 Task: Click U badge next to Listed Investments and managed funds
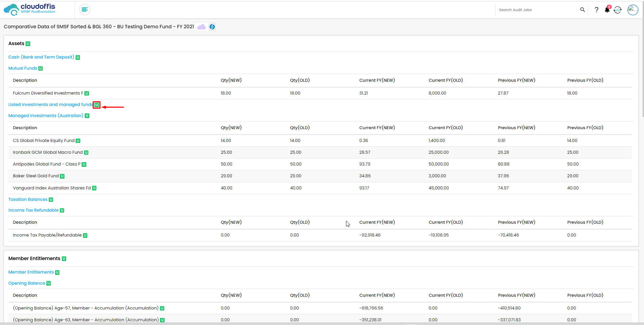click(x=96, y=105)
